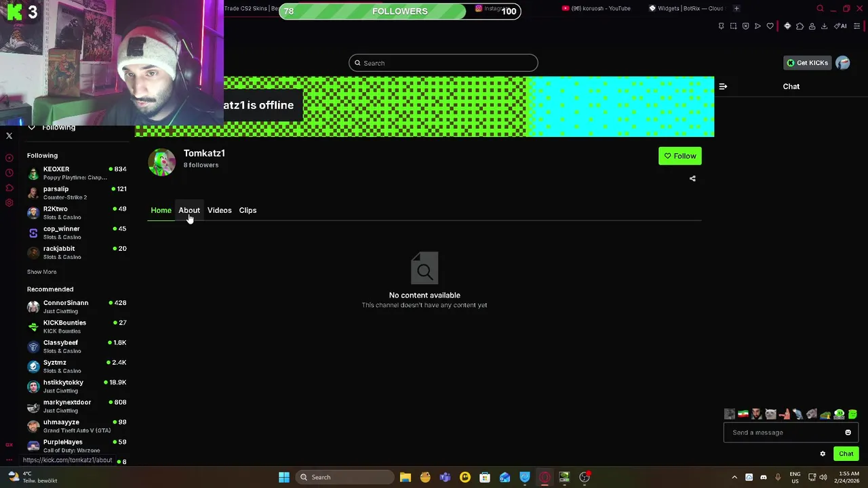868x488 pixels.
Task: Click Tomkatz1 profile avatar
Action: click(x=162, y=162)
